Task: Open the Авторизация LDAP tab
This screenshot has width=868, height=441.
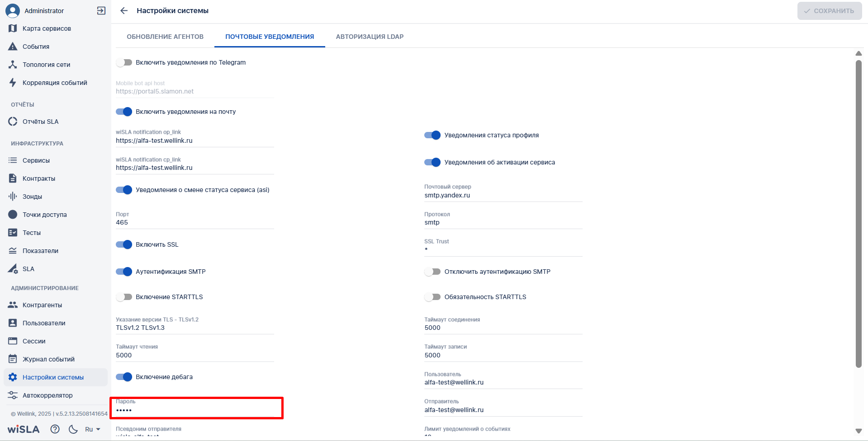Action: (x=370, y=37)
